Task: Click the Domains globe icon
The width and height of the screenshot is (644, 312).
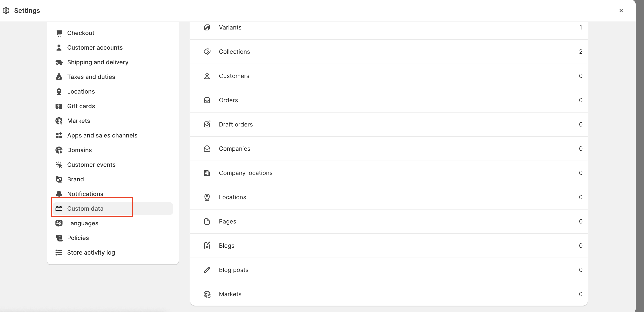Action: [59, 150]
